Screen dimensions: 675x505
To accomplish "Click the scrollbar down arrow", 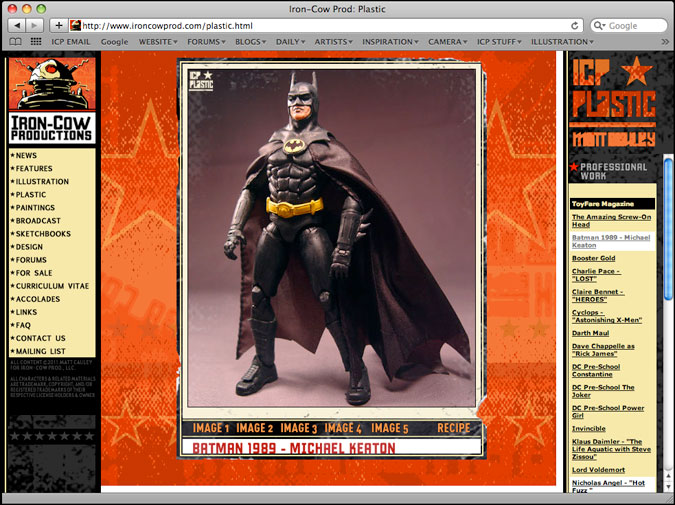I will coord(668,486).
